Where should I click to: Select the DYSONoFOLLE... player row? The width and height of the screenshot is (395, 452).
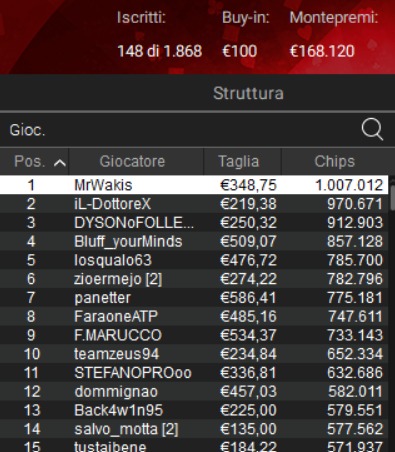click(194, 222)
